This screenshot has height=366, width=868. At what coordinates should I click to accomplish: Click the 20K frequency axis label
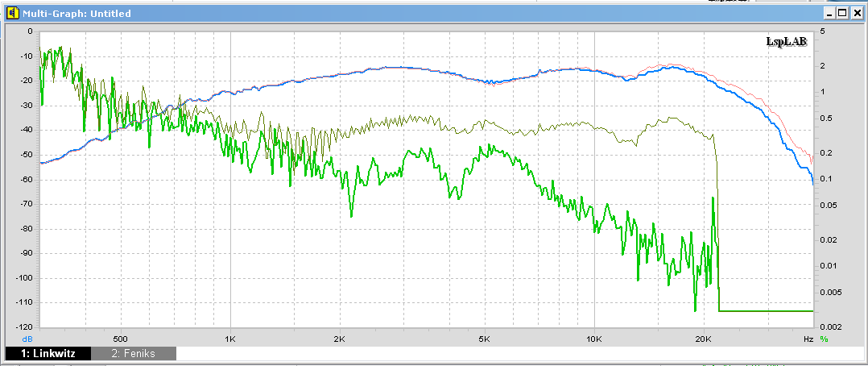[x=704, y=339]
